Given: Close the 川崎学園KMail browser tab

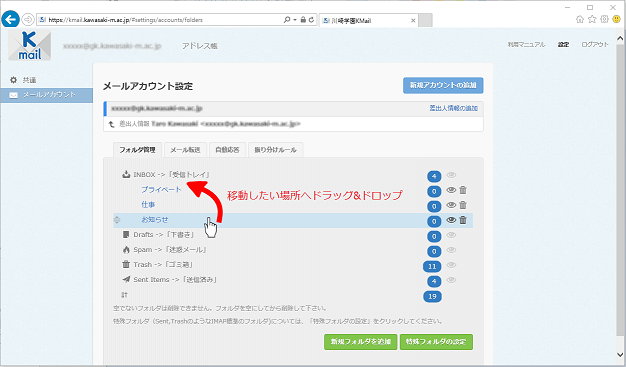Looking at the screenshot, I should click(413, 20).
